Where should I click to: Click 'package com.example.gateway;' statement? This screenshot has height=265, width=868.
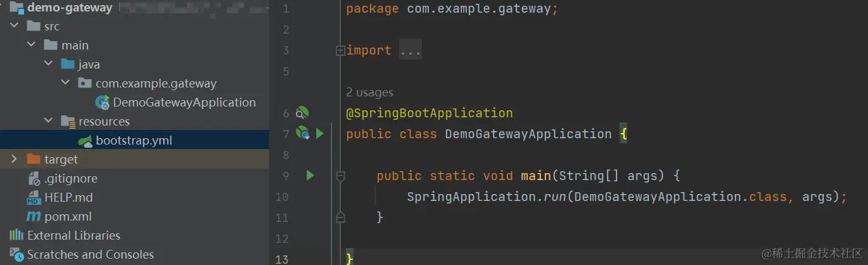[452, 9]
